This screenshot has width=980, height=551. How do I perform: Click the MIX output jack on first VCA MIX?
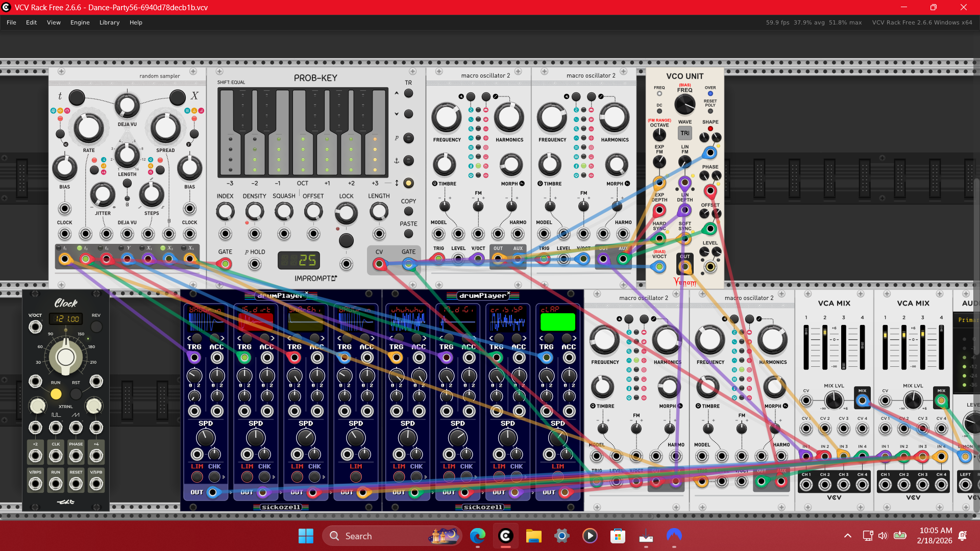[x=862, y=401]
